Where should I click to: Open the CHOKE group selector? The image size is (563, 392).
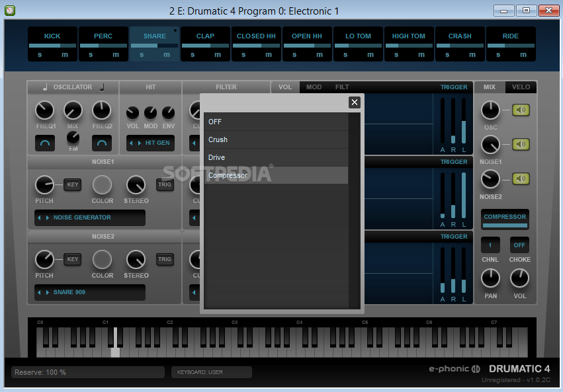(519, 245)
